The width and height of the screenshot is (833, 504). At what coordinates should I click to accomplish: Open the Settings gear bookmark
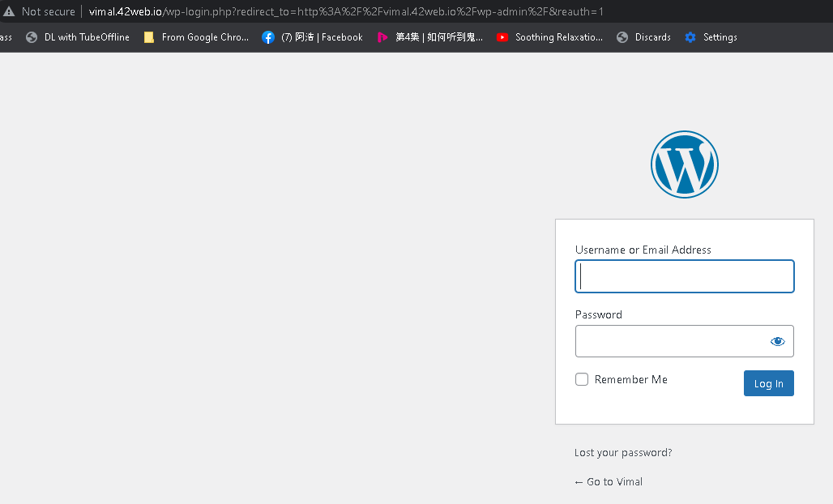coord(711,37)
